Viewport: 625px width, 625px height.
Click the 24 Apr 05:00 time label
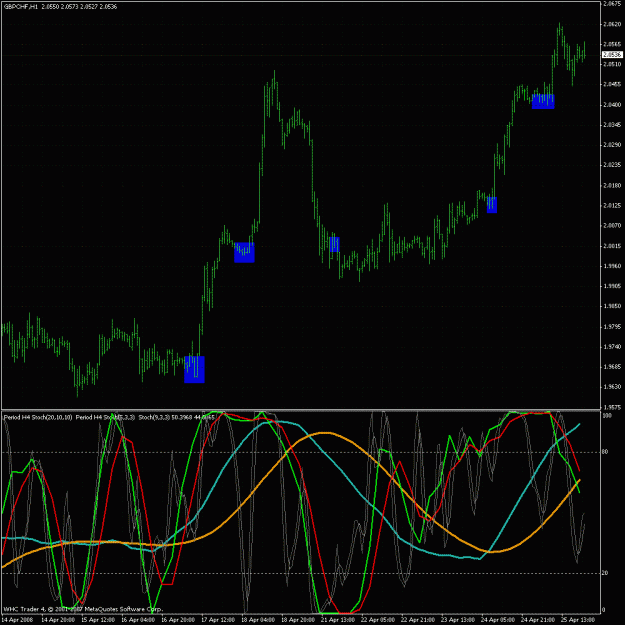(497, 620)
